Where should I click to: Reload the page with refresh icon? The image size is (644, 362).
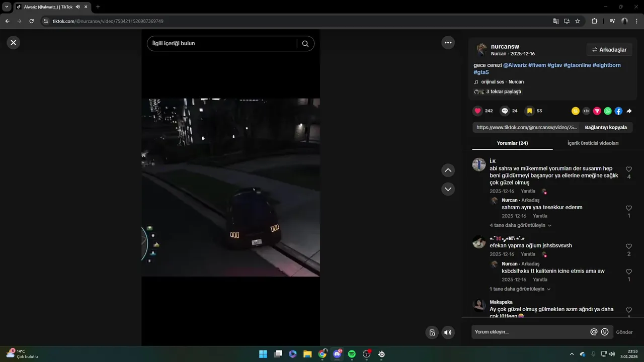point(31,21)
